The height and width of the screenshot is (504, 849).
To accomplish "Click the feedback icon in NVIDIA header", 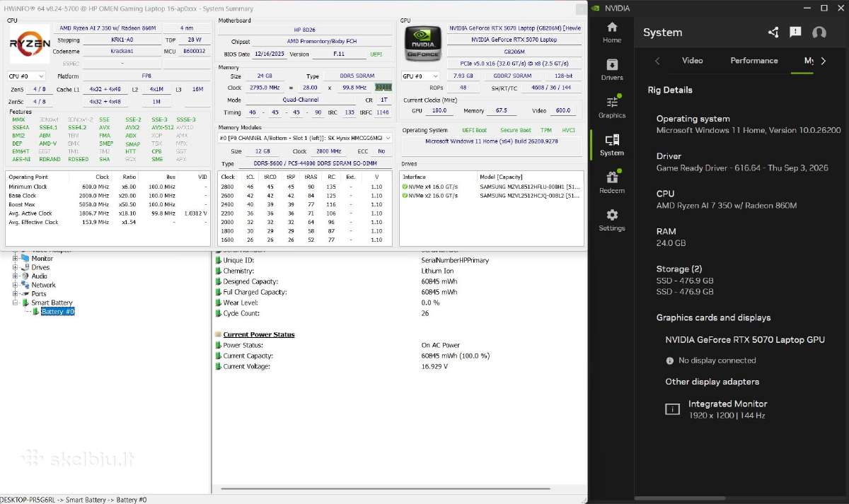I will [795, 33].
